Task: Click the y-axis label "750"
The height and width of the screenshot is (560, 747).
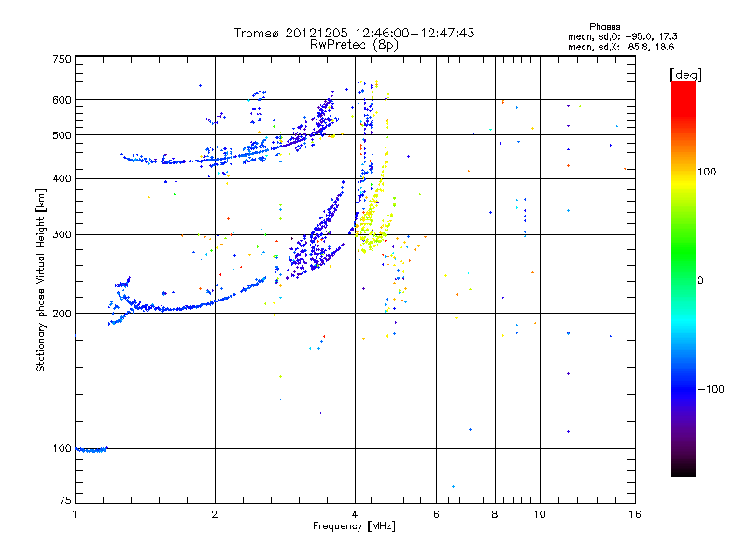Action: pyautogui.click(x=62, y=59)
